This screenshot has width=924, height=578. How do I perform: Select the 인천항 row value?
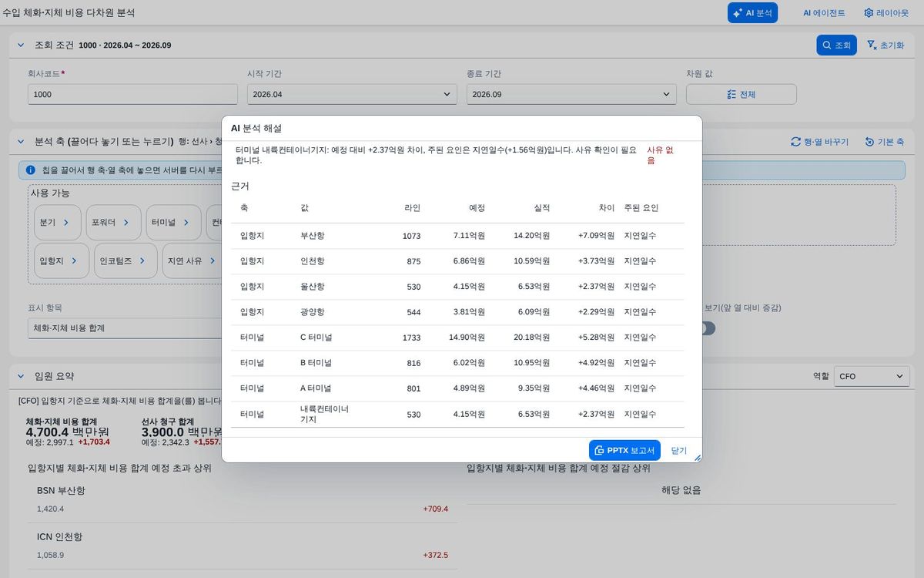313,261
